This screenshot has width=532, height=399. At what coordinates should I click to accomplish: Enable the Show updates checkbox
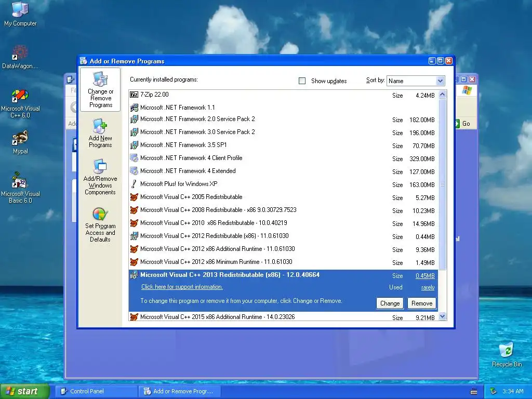(302, 81)
